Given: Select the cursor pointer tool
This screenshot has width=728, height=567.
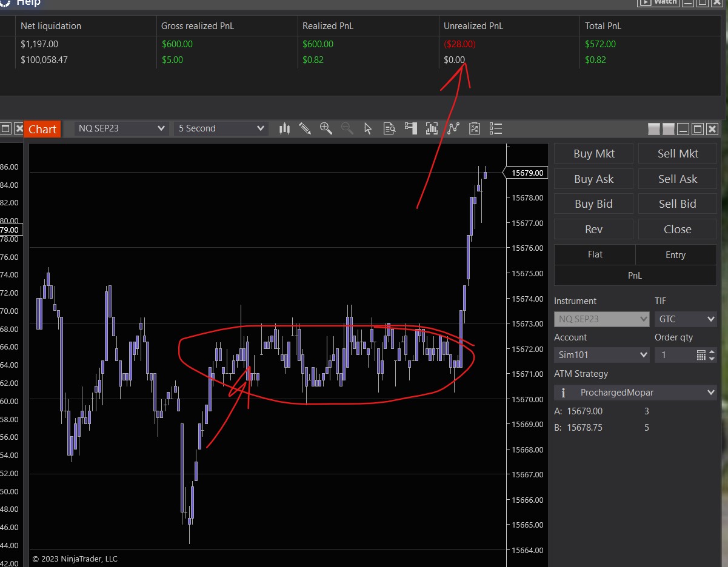Looking at the screenshot, I should pos(368,128).
